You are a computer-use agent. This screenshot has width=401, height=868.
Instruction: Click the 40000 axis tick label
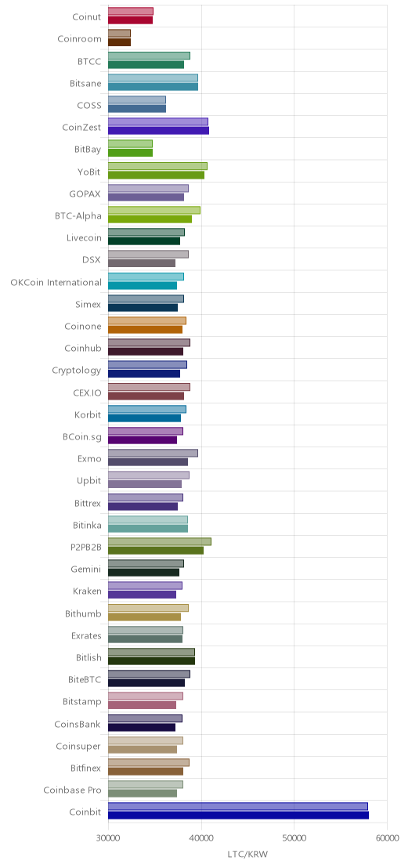(x=201, y=839)
